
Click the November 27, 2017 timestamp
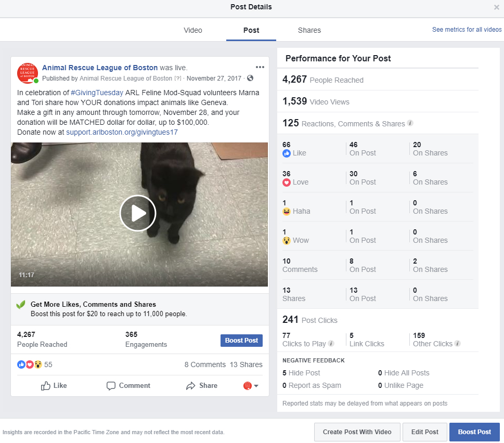tap(214, 79)
